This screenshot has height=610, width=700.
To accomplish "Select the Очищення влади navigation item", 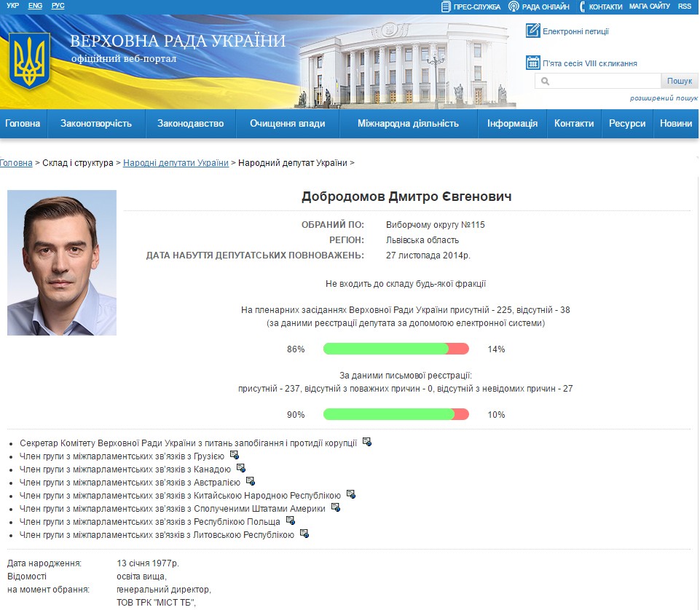I will 288,124.
